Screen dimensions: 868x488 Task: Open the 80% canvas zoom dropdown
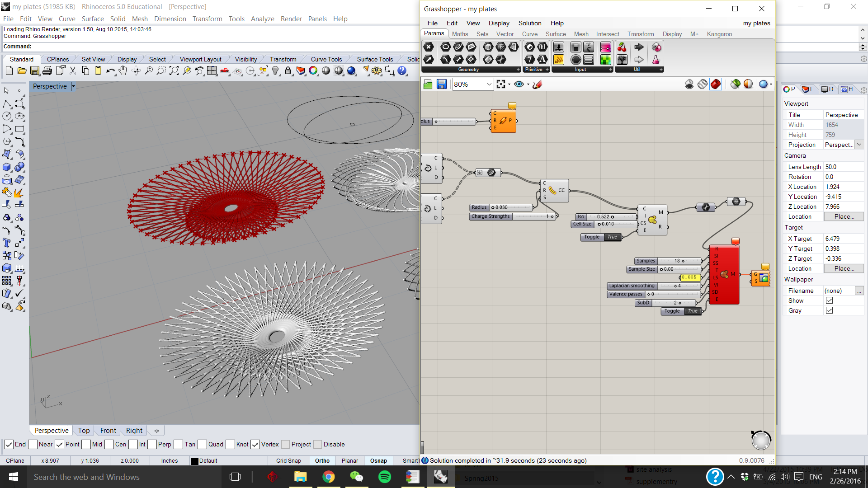[x=489, y=84]
